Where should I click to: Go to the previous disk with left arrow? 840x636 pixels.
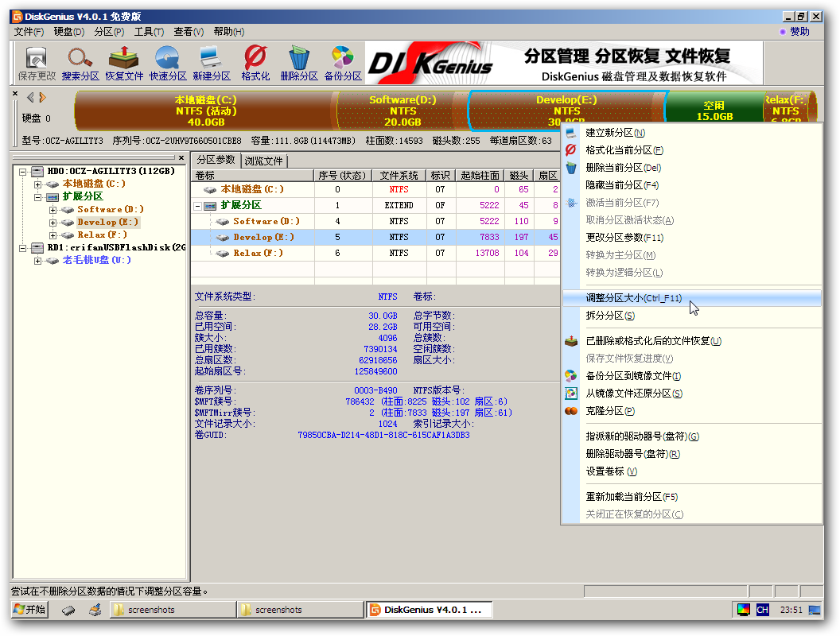click(30, 98)
